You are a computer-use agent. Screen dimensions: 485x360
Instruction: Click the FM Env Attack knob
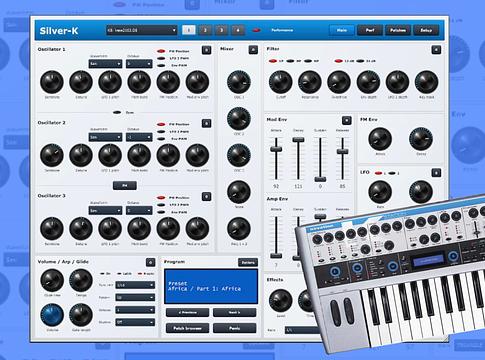click(x=380, y=139)
